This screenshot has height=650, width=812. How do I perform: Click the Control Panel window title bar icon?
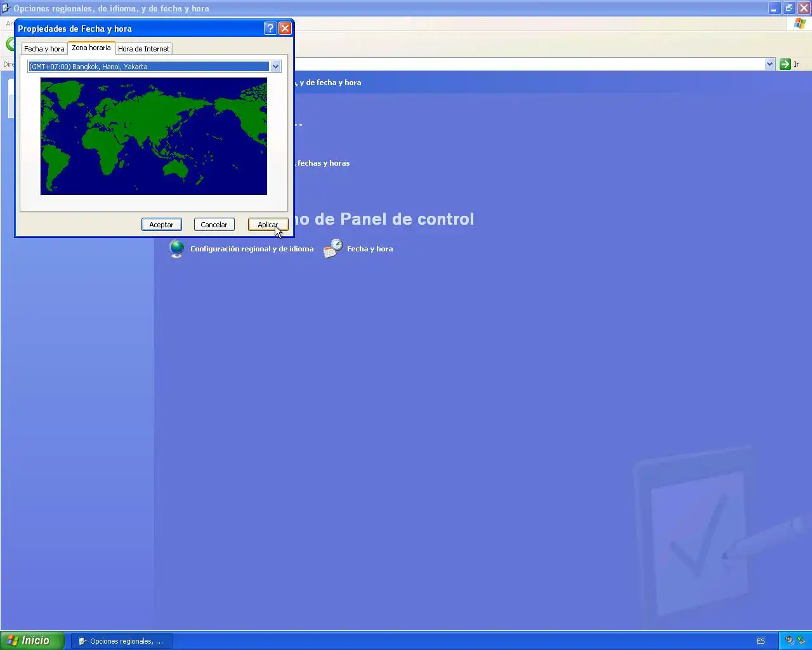point(6,8)
